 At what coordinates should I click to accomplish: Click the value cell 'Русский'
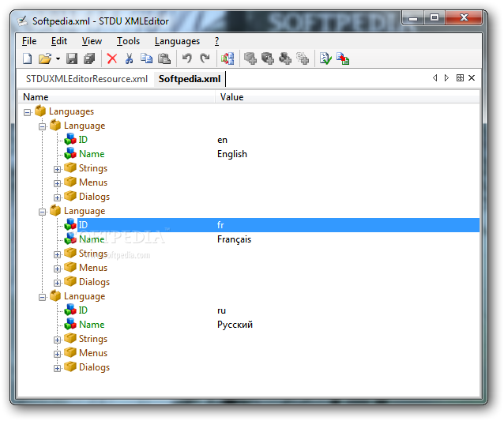(235, 325)
